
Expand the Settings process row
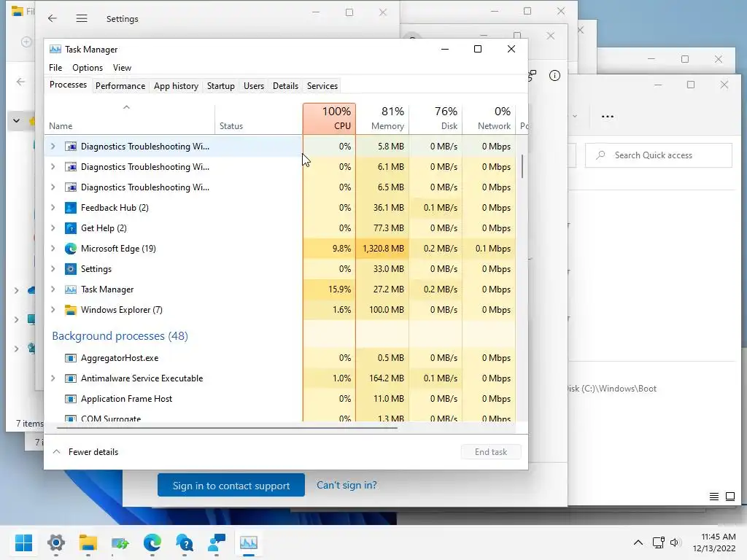[x=53, y=269]
